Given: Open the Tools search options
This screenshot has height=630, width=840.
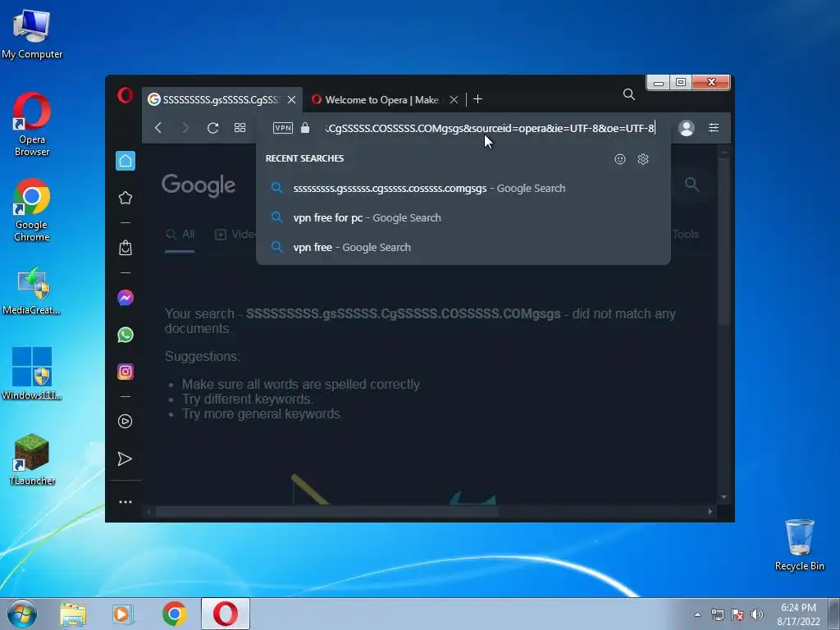Looking at the screenshot, I should (x=686, y=234).
